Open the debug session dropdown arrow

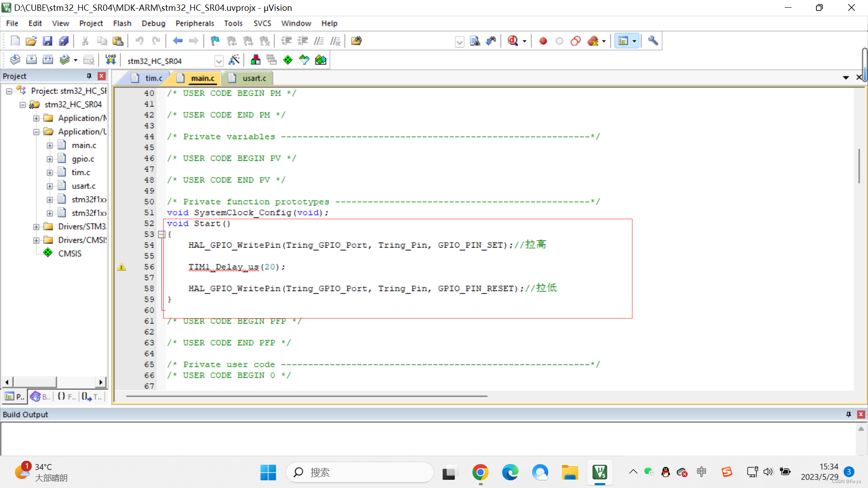pyautogui.click(x=524, y=41)
